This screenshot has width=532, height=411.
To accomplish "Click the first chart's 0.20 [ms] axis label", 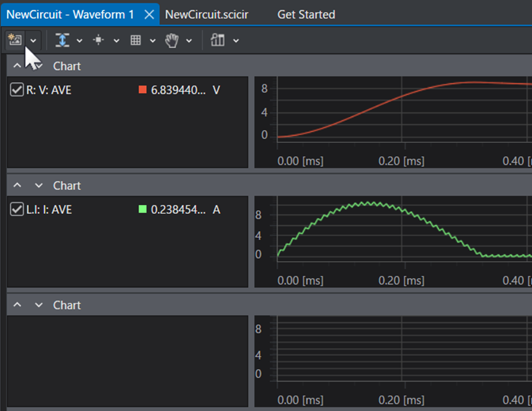I will click(401, 161).
